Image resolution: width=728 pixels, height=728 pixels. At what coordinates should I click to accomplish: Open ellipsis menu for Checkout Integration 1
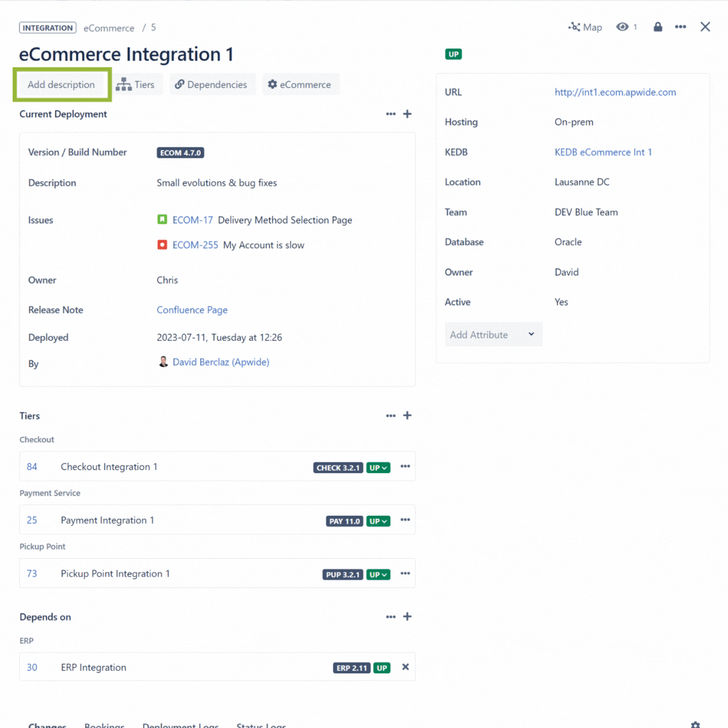405,467
